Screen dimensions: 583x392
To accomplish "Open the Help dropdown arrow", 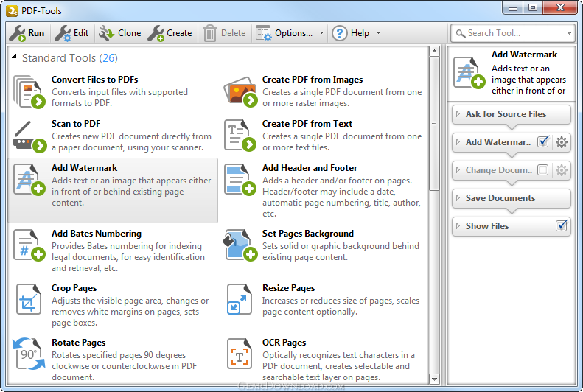I will pos(379,33).
